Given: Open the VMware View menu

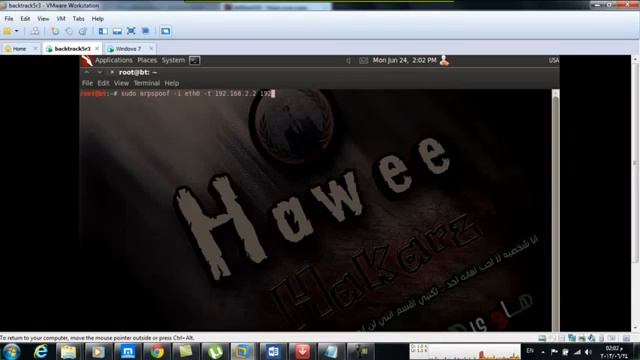Looking at the screenshot, I should click(x=43, y=19).
